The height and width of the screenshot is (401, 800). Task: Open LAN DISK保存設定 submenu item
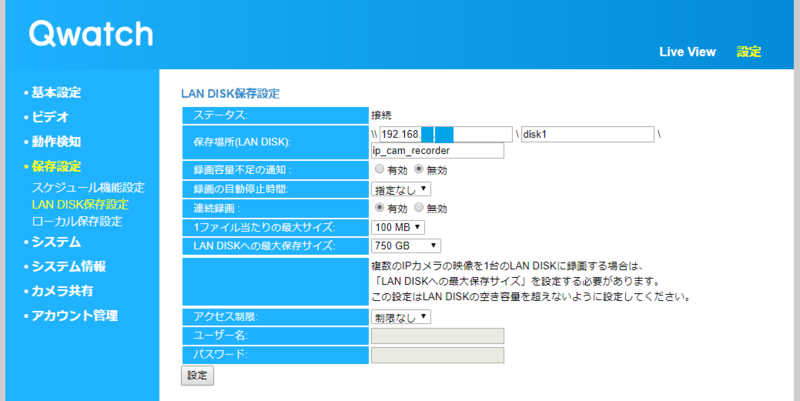[80, 204]
